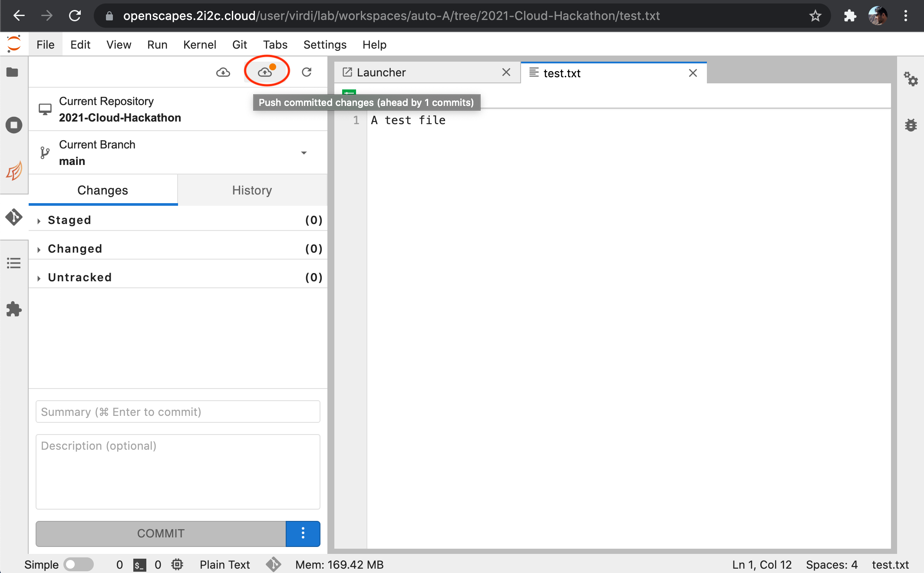The width and height of the screenshot is (924, 573).
Task: Click the commit Summary input field
Action: pos(178,412)
